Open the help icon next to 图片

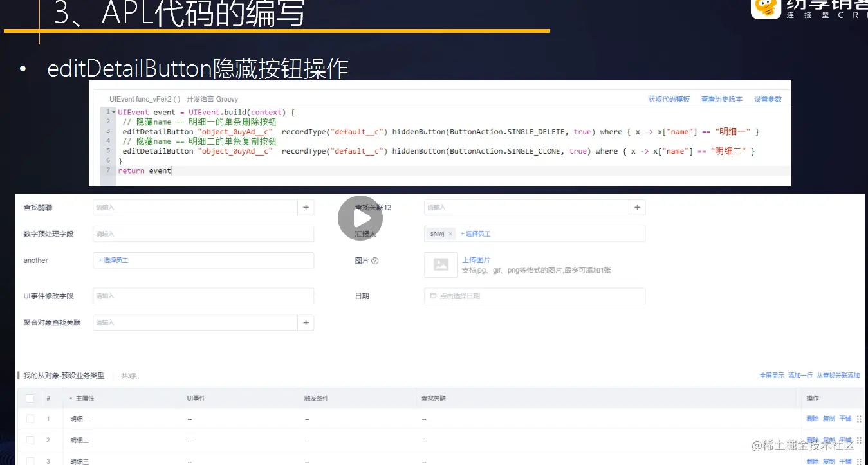374,260
